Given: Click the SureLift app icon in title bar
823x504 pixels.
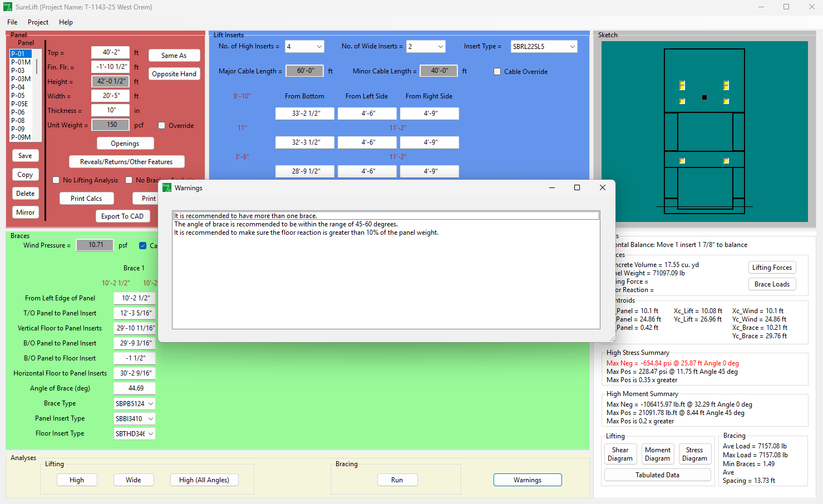Looking at the screenshot, I should [x=8, y=7].
